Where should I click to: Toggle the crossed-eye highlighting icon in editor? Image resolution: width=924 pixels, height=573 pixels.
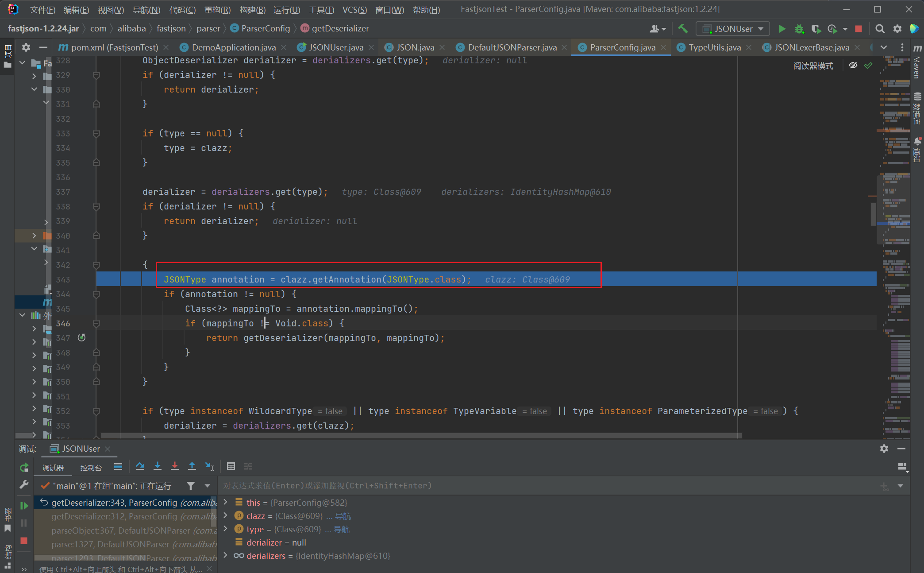coord(853,66)
